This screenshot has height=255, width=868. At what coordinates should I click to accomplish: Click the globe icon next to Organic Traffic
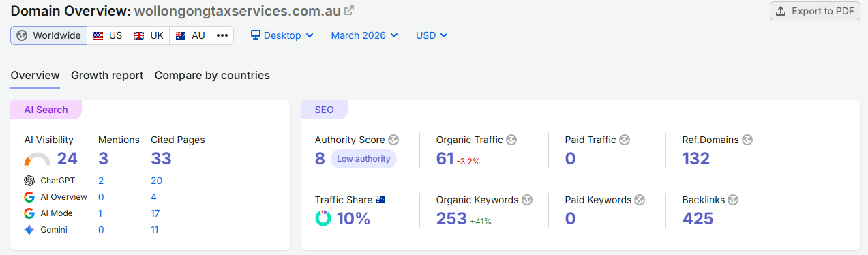[511, 140]
